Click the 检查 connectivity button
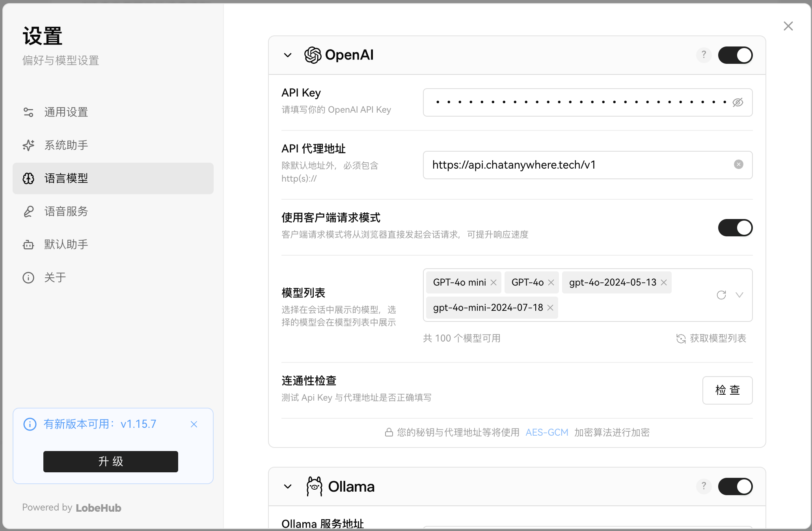This screenshot has width=812, height=531. [727, 390]
